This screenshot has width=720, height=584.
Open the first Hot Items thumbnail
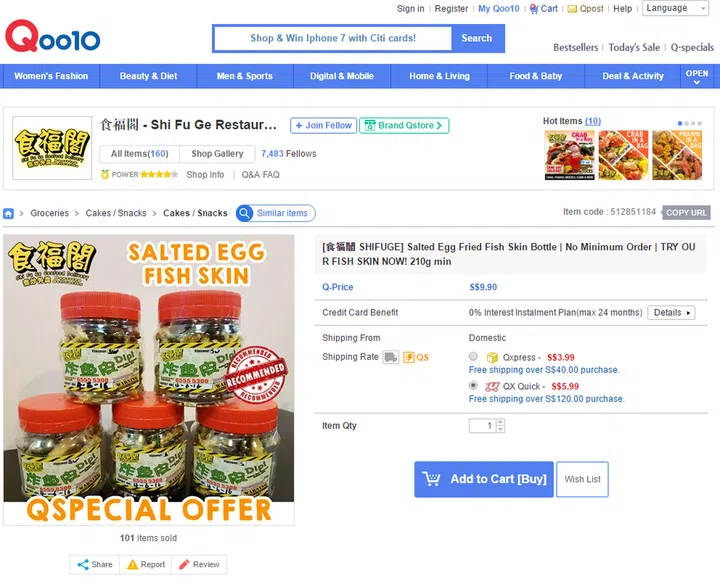tap(569, 155)
